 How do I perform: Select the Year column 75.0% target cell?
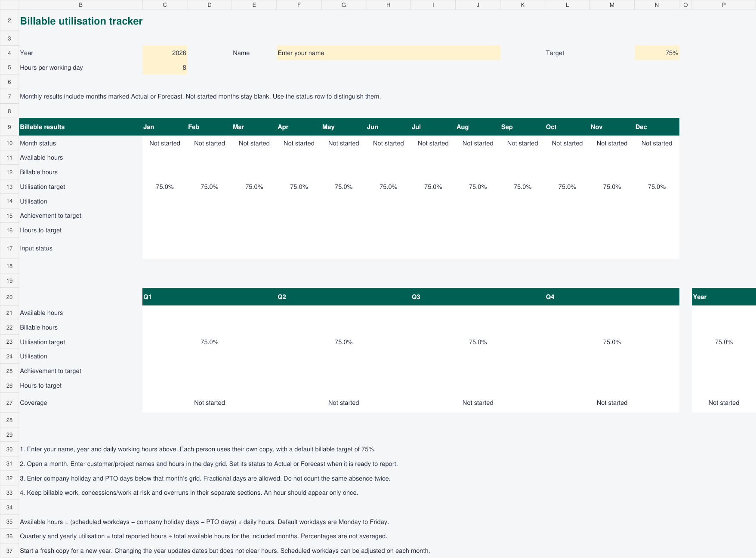(724, 342)
